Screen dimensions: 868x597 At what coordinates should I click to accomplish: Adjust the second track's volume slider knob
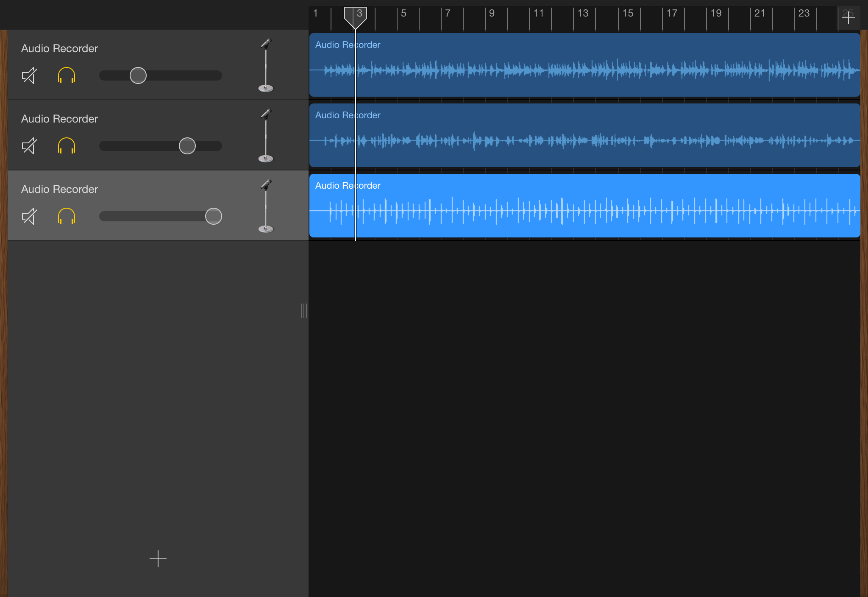[x=187, y=146]
